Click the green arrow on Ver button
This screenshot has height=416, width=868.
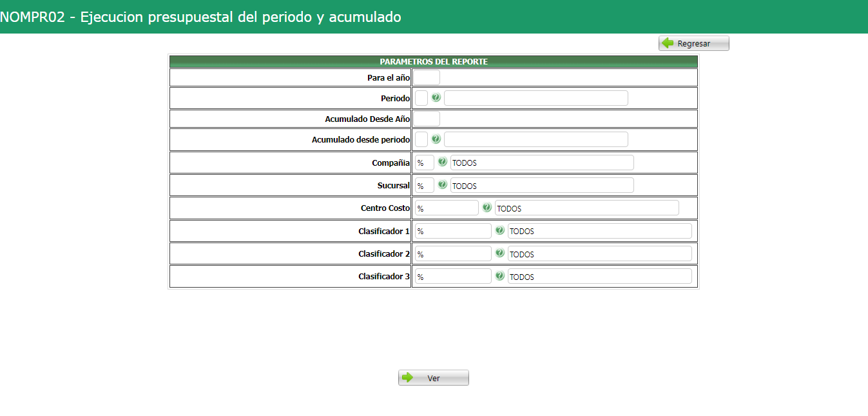(x=408, y=377)
